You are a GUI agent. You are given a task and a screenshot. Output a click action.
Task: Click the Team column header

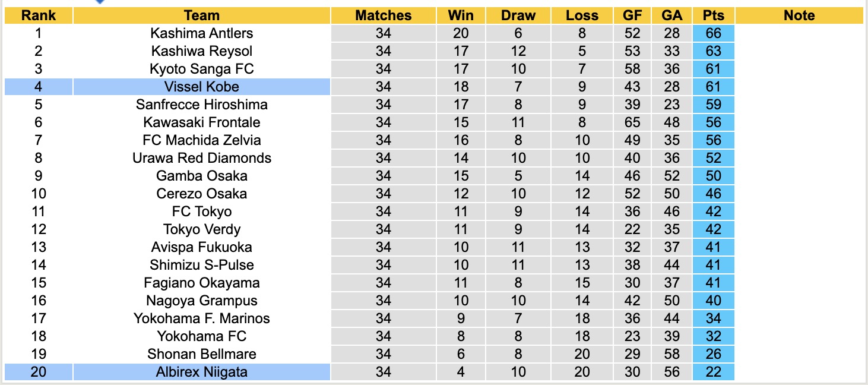pos(201,15)
